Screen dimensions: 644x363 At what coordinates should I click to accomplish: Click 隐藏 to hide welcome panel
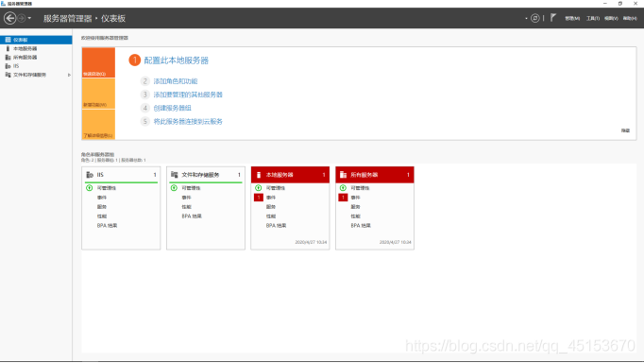tap(625, 130)
